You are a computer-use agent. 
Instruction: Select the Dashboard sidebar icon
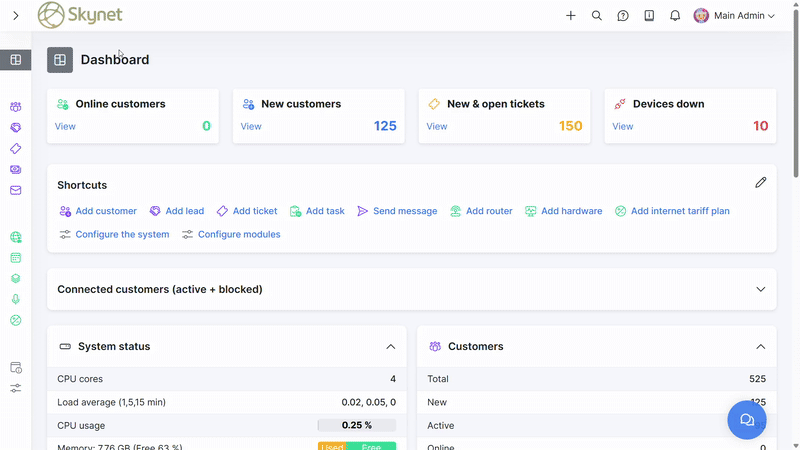point(16,60)
